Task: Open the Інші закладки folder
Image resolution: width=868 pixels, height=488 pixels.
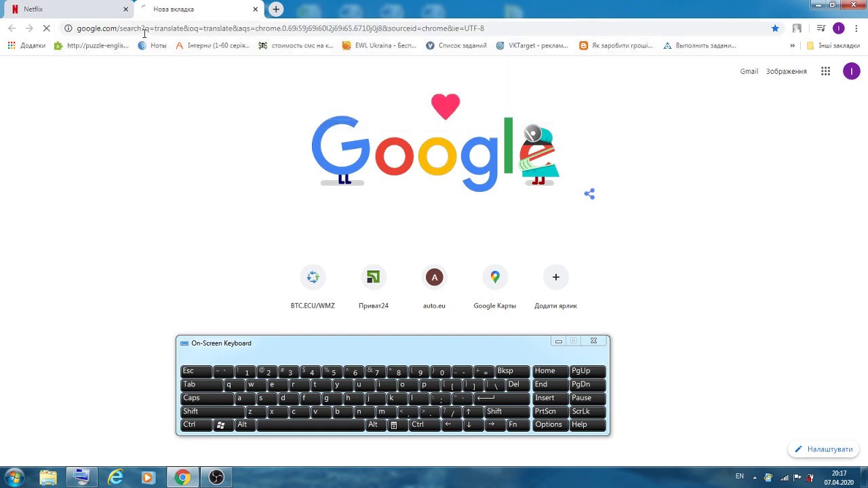Action: point(833,45)
